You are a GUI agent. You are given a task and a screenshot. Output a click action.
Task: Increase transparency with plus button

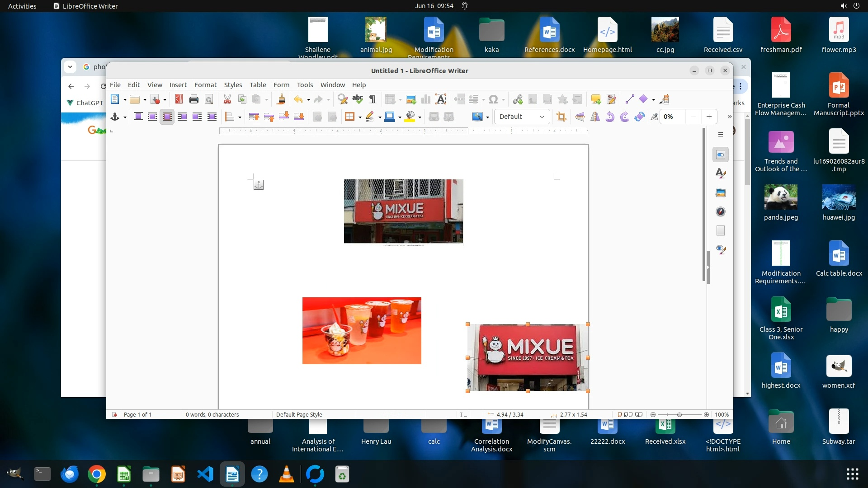[709, 117]
